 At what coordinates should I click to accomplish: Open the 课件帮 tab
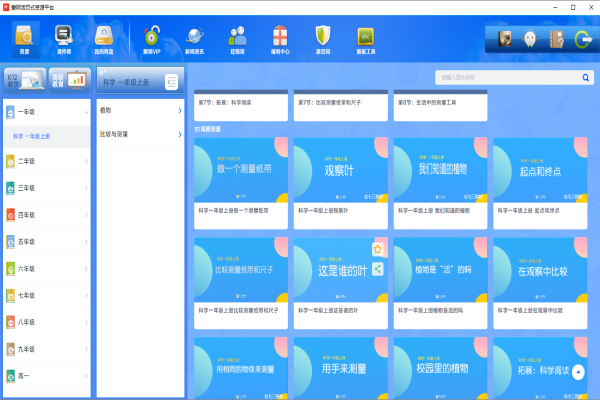pyautogui.click(x=64, y=39)
